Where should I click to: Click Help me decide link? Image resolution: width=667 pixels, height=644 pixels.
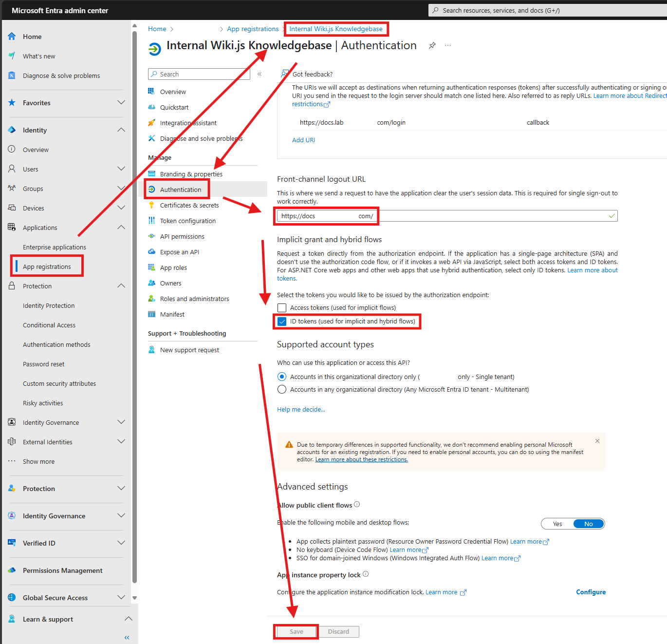tap(301, 409)
